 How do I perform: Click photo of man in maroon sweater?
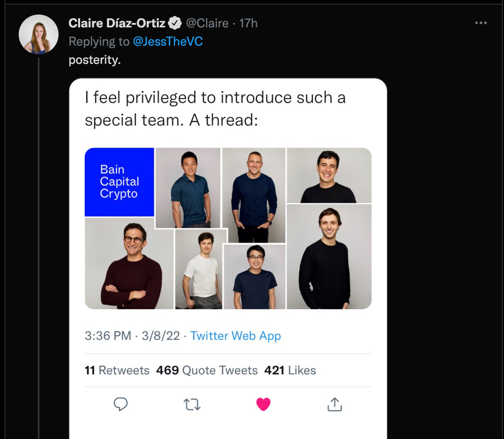(129, 264)
